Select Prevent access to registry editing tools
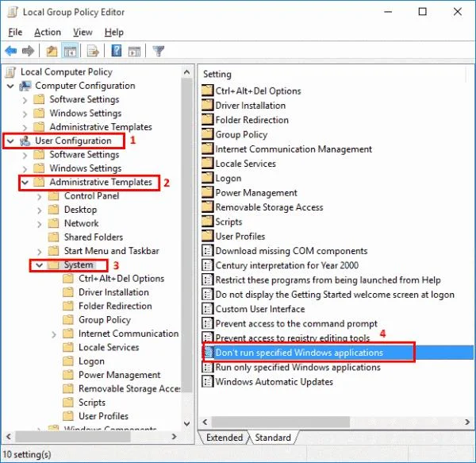 pyautogui.click(x=292, y=338)
